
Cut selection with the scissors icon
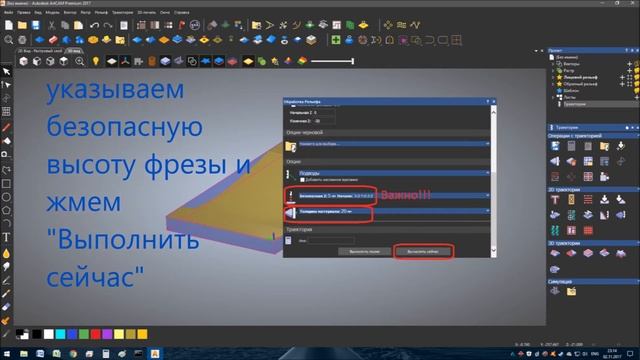51,25
